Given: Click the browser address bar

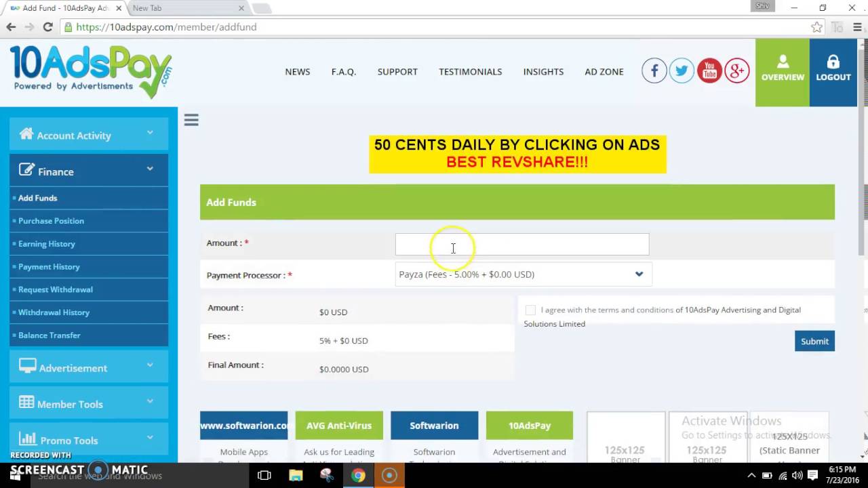Looking at the screenshot, I should 434,27.
